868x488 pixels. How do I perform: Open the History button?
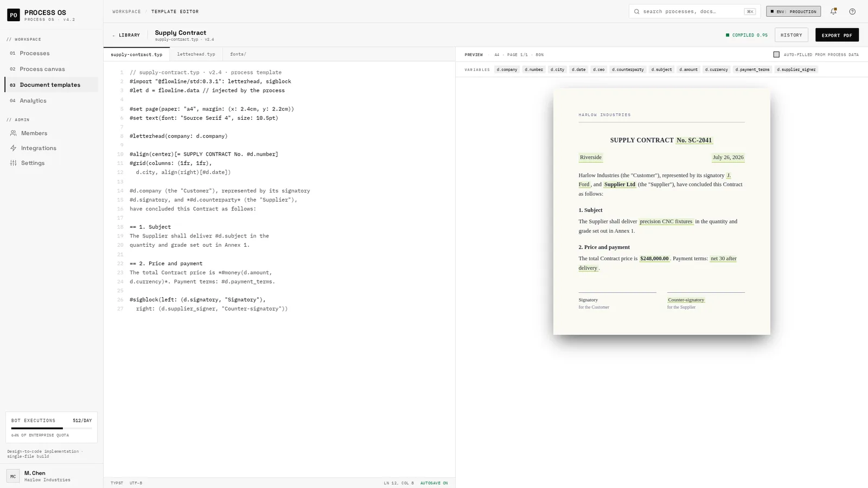point(791,35)
